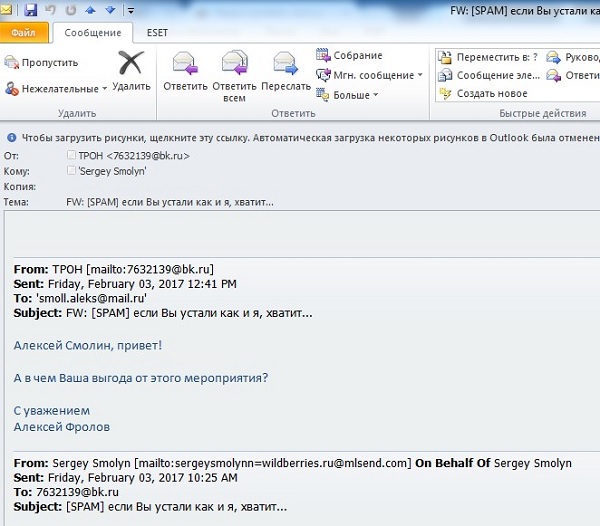The height and width of the screenshot is (526, 600).
Task: Switch to the Сообщение ribbon tab
Action: tap(93, 33)
